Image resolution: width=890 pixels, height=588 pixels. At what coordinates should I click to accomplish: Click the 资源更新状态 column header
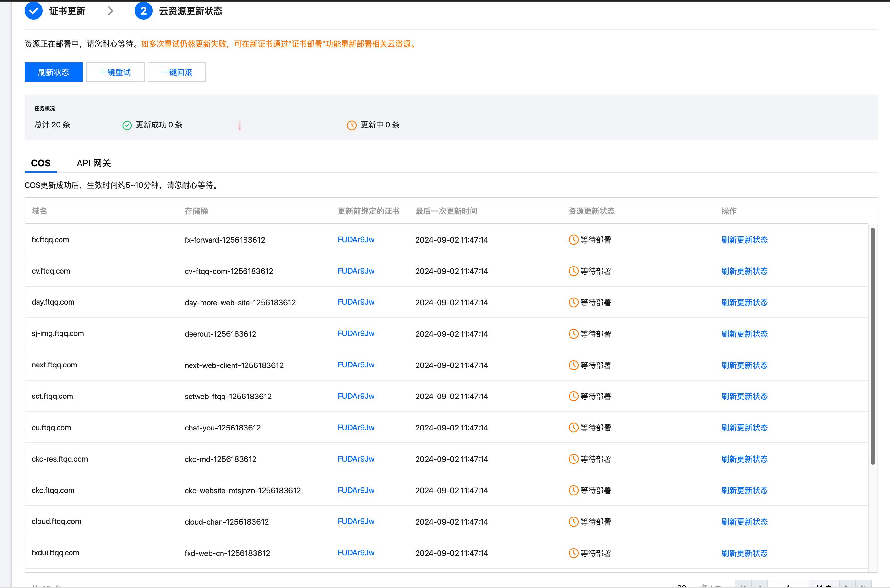[x=592, y=211]
